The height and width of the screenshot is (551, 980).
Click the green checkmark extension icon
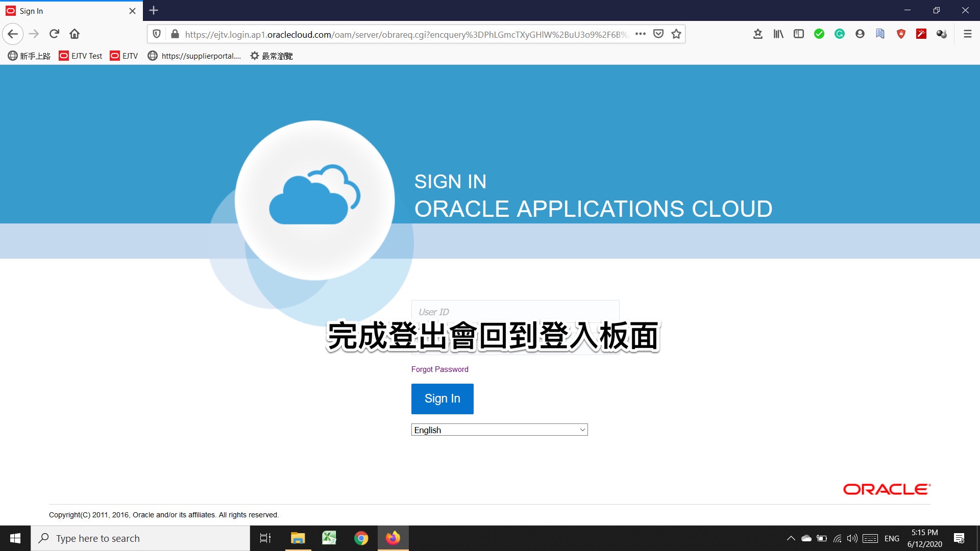(819, 34)
